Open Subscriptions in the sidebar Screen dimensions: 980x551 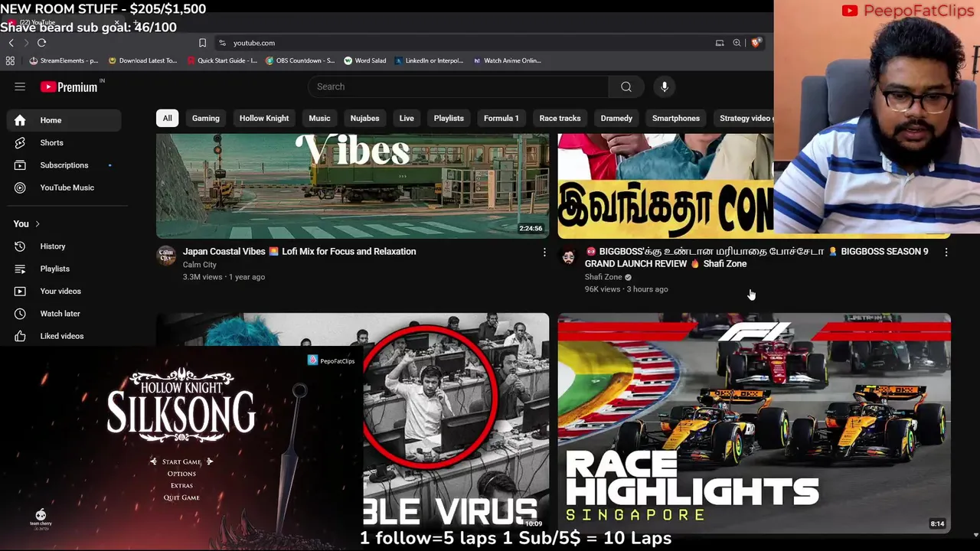pyautogui.click(x=64, y=165)
